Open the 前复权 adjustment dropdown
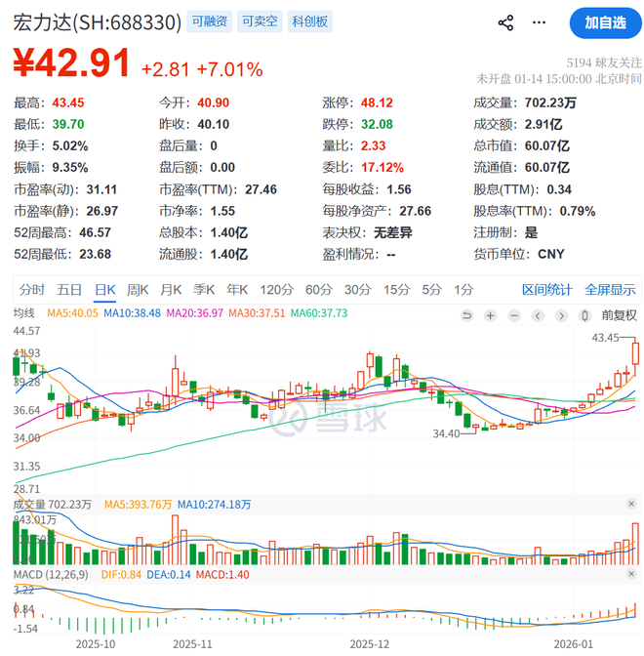The image size is (644, 656). tap(618, 315)
